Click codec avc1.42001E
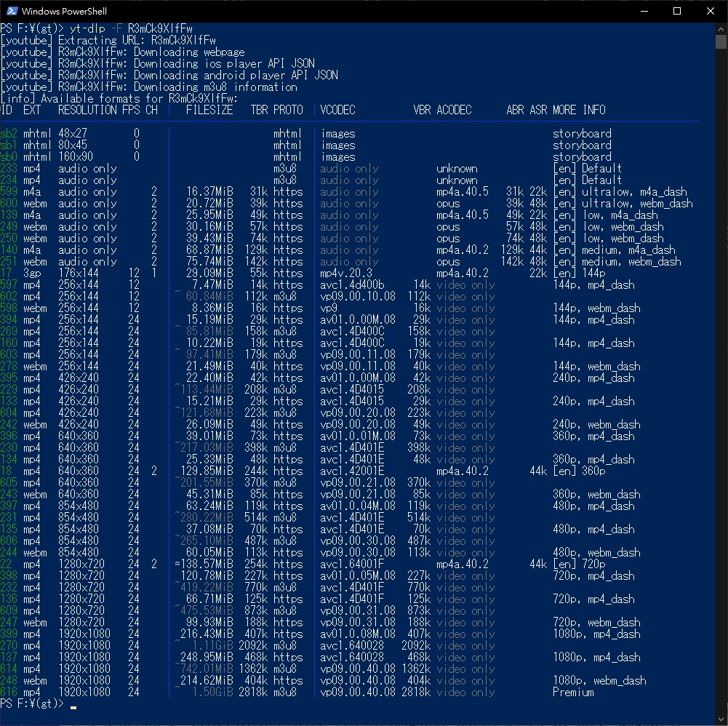Screen dimensions: 728x726 point(352,471)
